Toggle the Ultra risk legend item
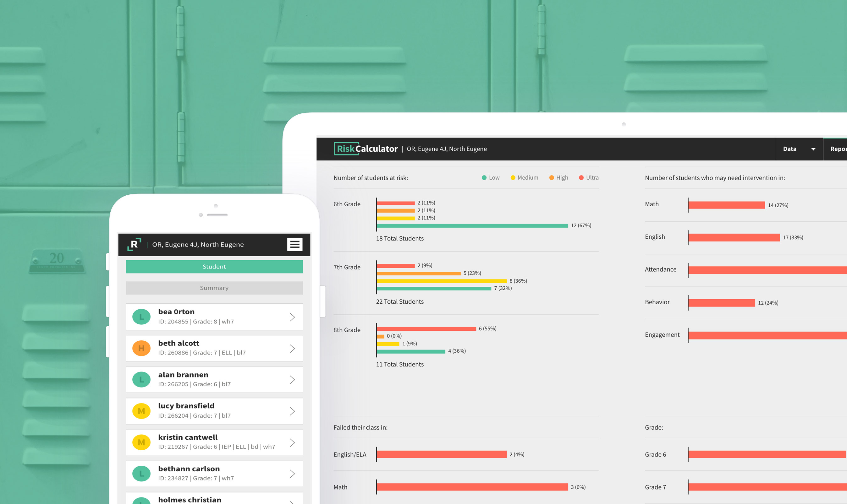 589,178
